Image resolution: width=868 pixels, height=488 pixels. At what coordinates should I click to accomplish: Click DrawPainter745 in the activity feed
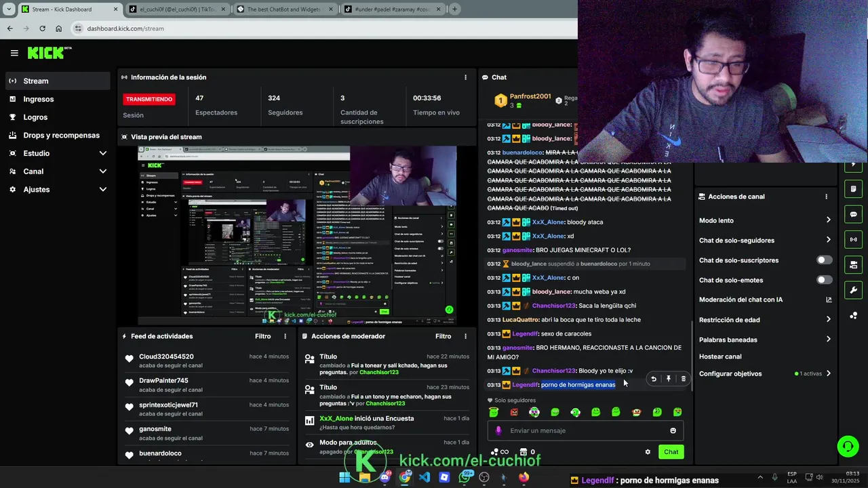pyautogui.click(x=163, y=381)
